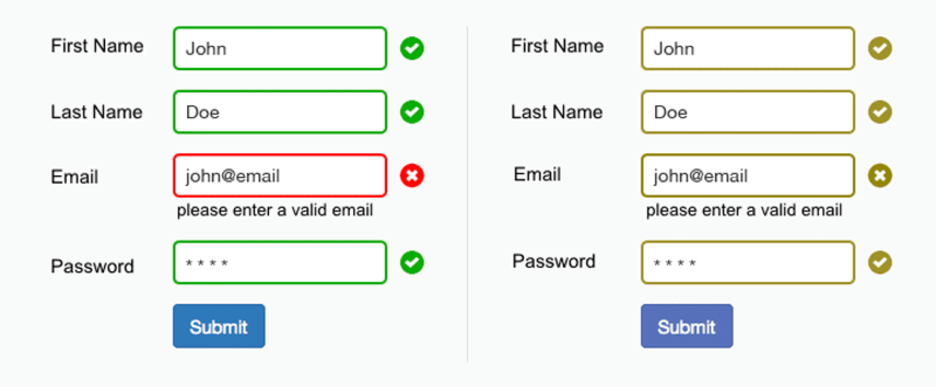Focus the green-bordered Password input field
Screen dimensions: 936x387
click(x=280, y=262)
